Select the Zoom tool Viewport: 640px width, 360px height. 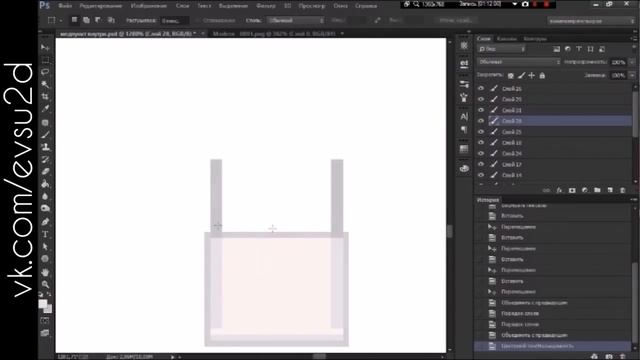[x=45, y=284]
